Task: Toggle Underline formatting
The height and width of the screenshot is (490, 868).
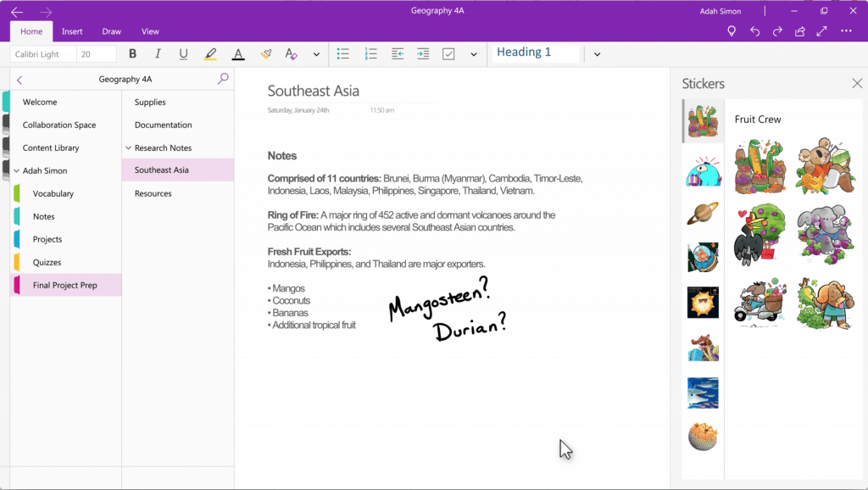Action: [x=183, y=54]
